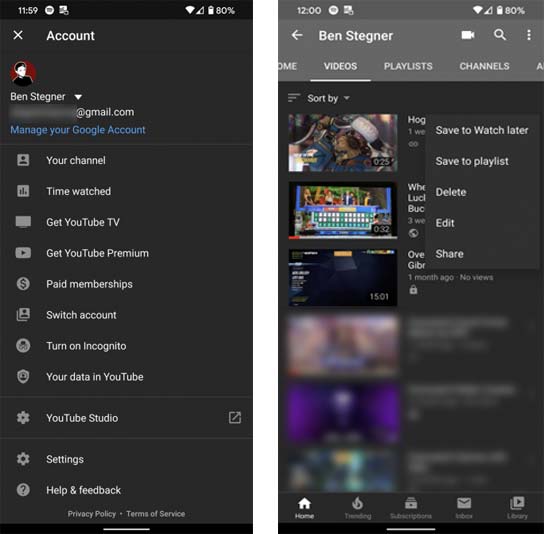Open the 0:25 video thumbnail
The image size is (544, 534).
(343, 143)
